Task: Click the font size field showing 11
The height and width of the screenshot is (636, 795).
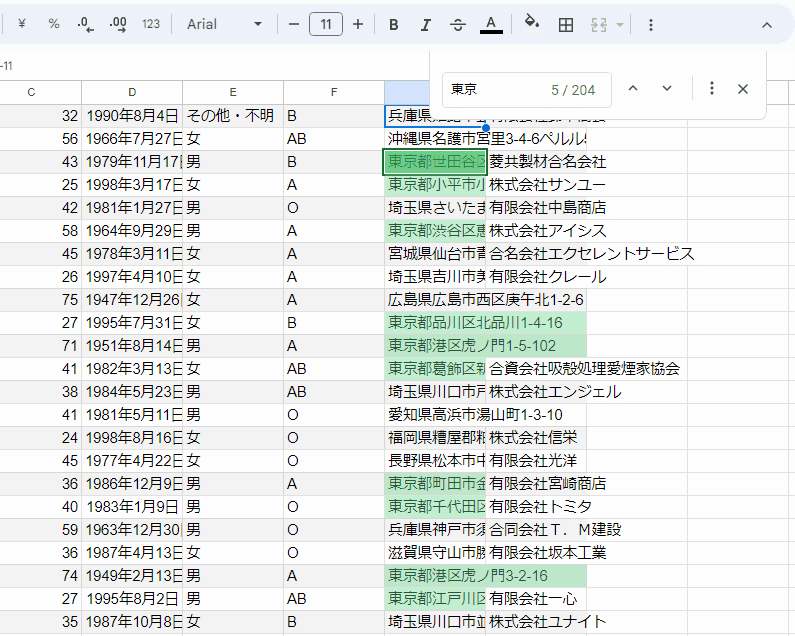Action: pos(326,24)
